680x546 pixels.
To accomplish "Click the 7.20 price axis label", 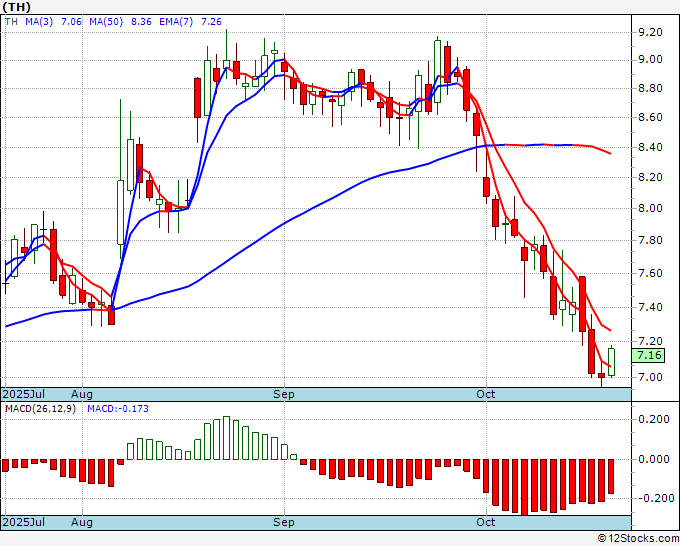I will [650, 341].
